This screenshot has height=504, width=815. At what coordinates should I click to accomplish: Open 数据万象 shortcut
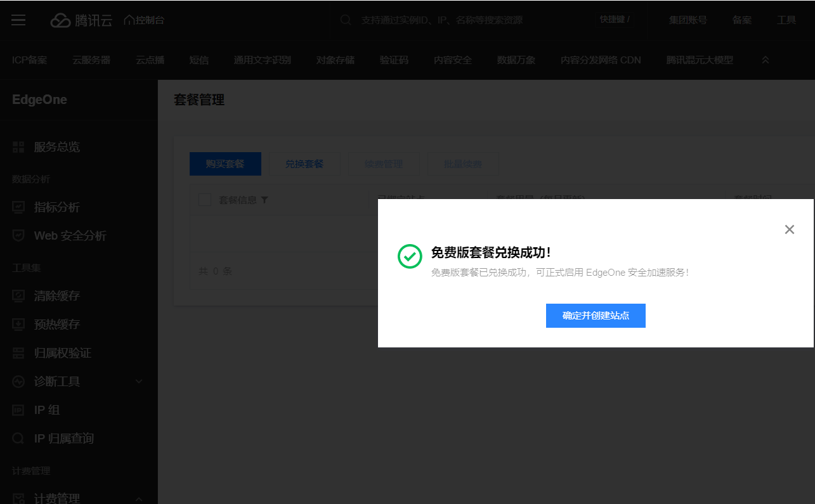point(516,60)
